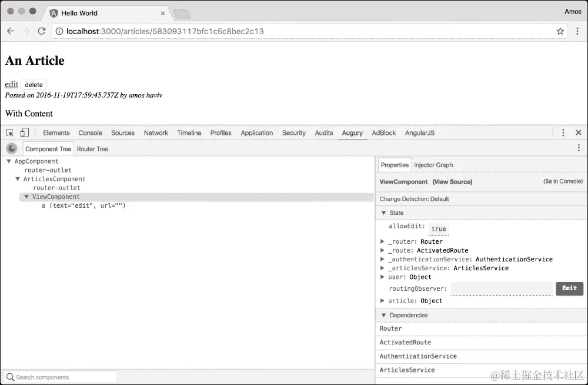
Task: Select router-outlet under AppComponent
Action: point(48,170)
